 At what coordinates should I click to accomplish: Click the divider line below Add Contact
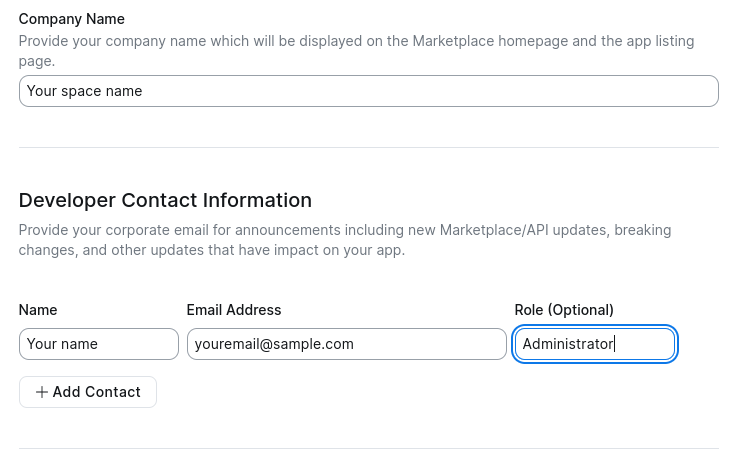point(368,448)
